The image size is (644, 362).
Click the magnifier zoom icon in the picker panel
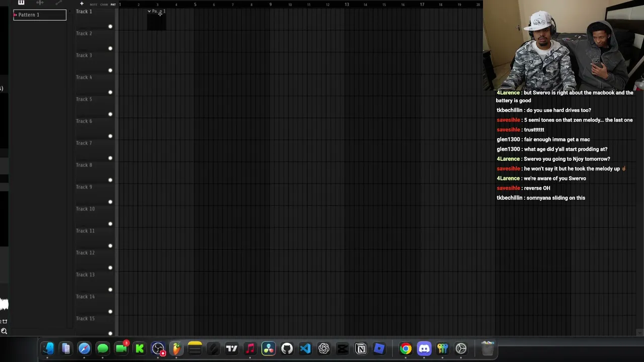coord(4,331)
